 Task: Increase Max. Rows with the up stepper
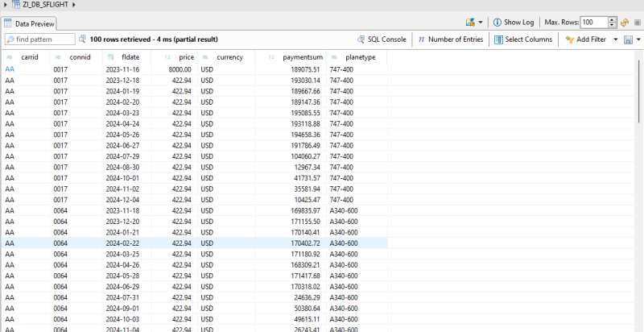tap(613, 19)
